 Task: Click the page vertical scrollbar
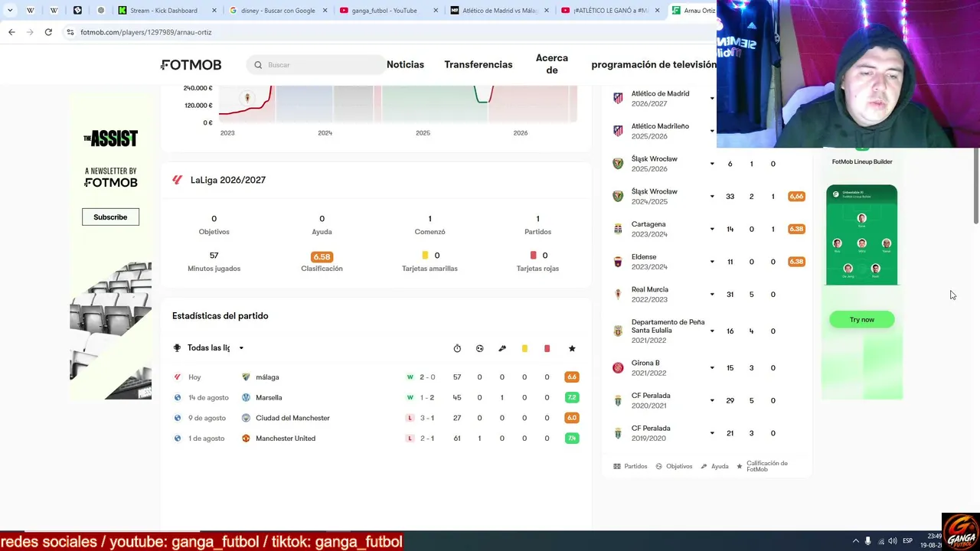point(975,186)
